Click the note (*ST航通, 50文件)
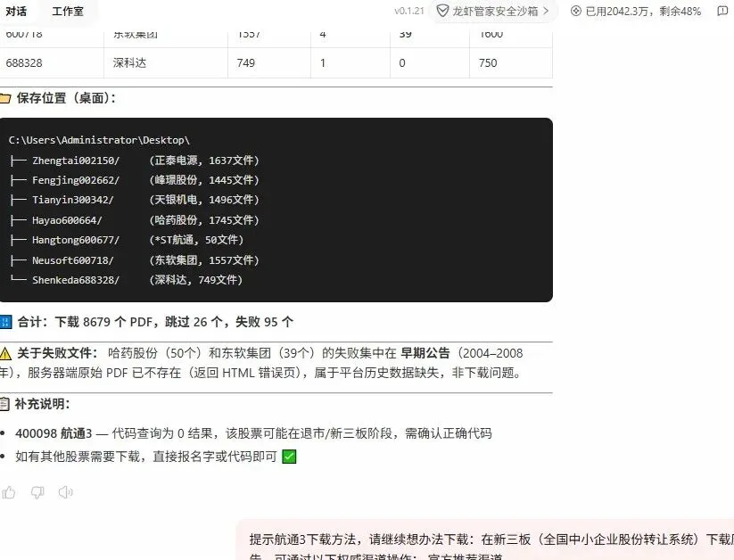Screen dimensions: 734x560 tap(196, 240)
